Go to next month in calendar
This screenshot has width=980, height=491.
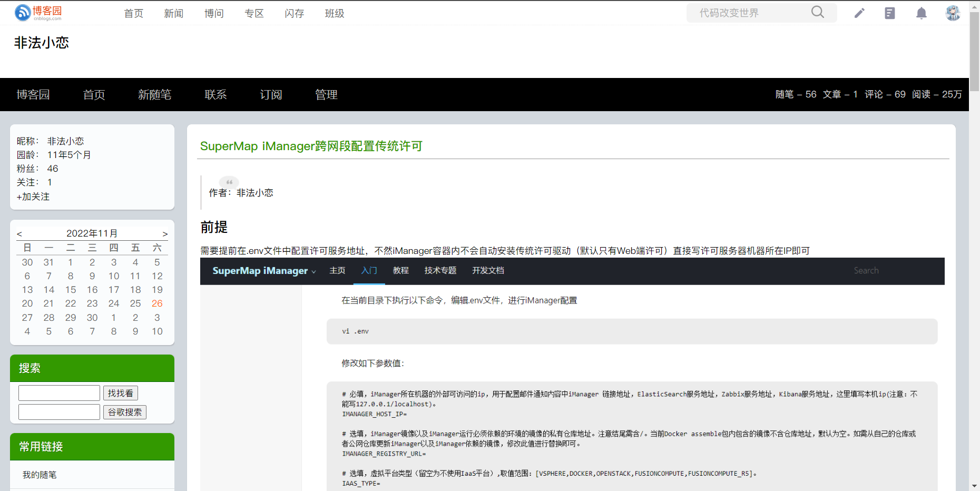click(x=165, y=234)
